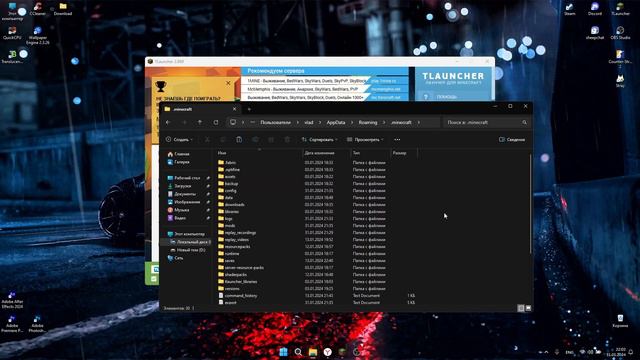Screen dimensions: 640x360
Task: Click Roaming in the address breadcrumb
Action: point(368,122)
